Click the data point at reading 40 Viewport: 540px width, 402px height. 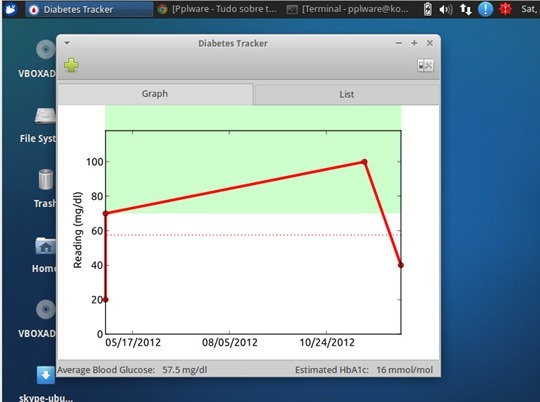coord(401,265)
